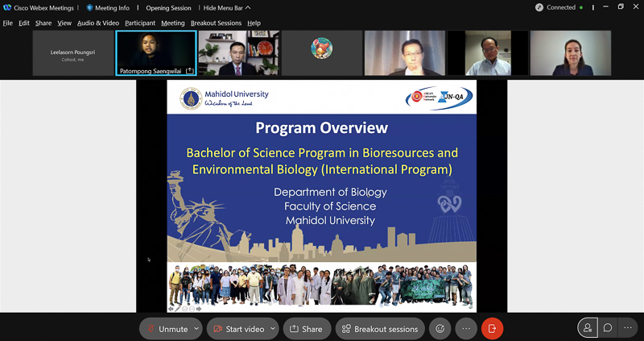Open the reactions smiley icon

click(440, 329)
